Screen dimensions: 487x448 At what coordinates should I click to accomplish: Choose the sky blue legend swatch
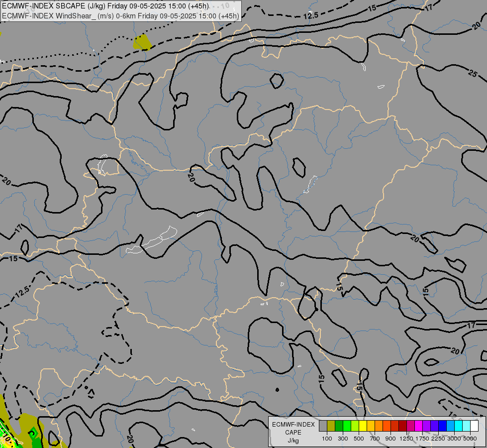[451, 426]
